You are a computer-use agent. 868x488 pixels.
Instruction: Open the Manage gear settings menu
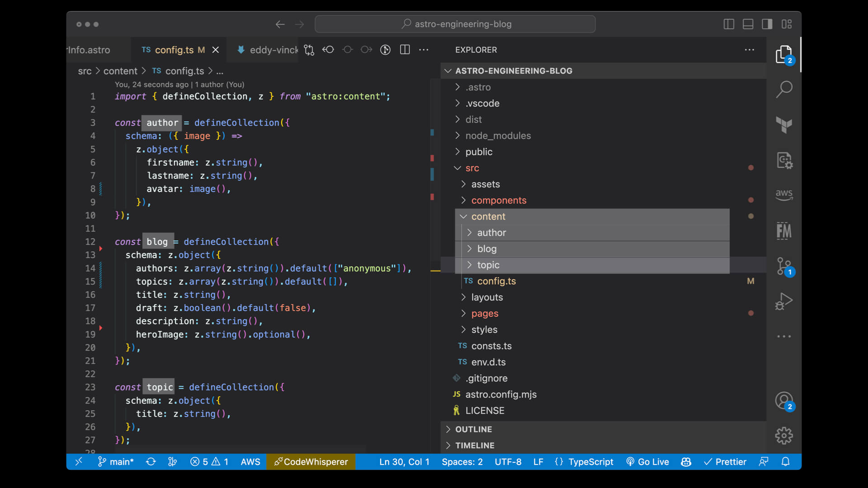coord(784,436)
